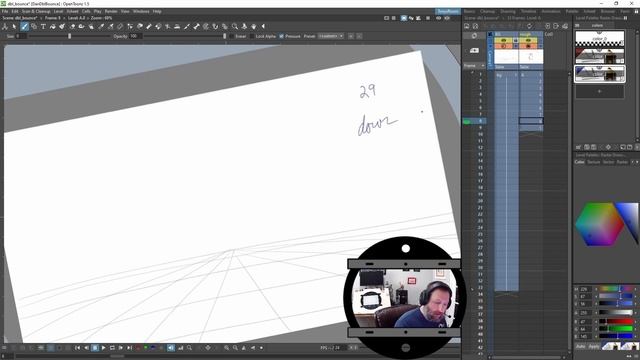The height and width of the screenshot is (360, 640).
Task: Click the Size value field
Action: tap(21, 36)
